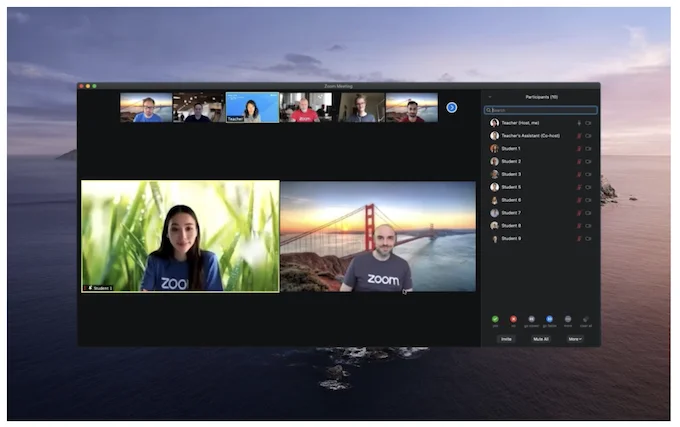Viewport: 680px width, 427px height.
Task: Click the Golden Gate background video tile
Action: click(378, 236)
